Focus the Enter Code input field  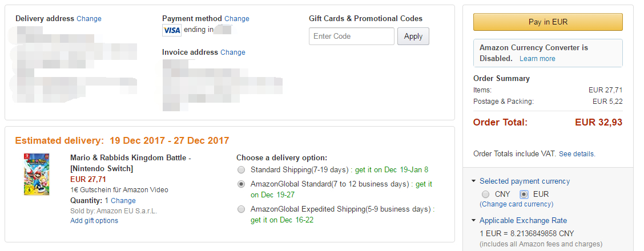click(351, 37)
